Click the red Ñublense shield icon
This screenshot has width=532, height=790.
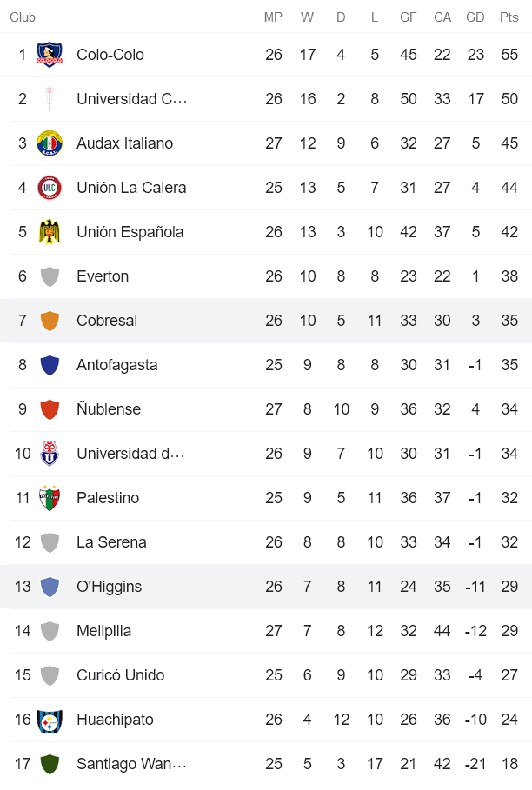tap(50, 409)
